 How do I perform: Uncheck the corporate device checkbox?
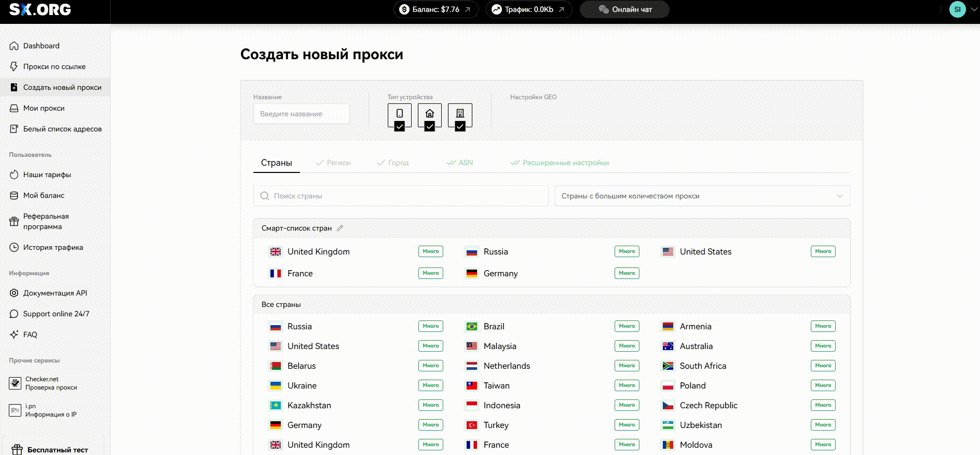coord(460,126)
